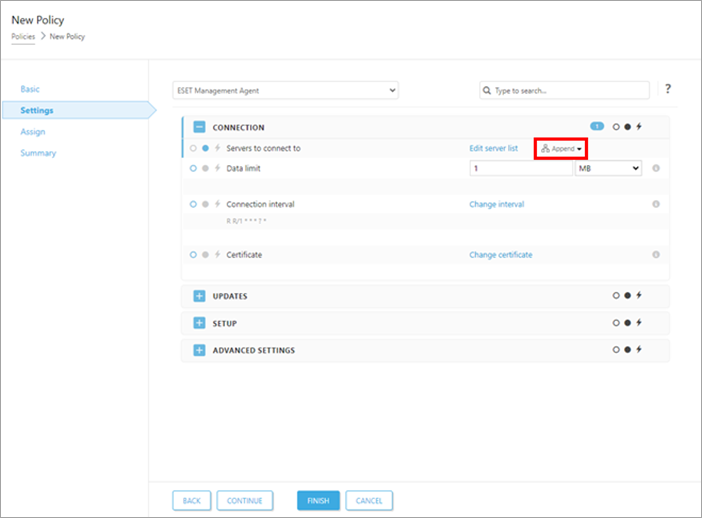Click the New Policy breadcrumb text
The image size is (702, 518).
click(67, 37)
